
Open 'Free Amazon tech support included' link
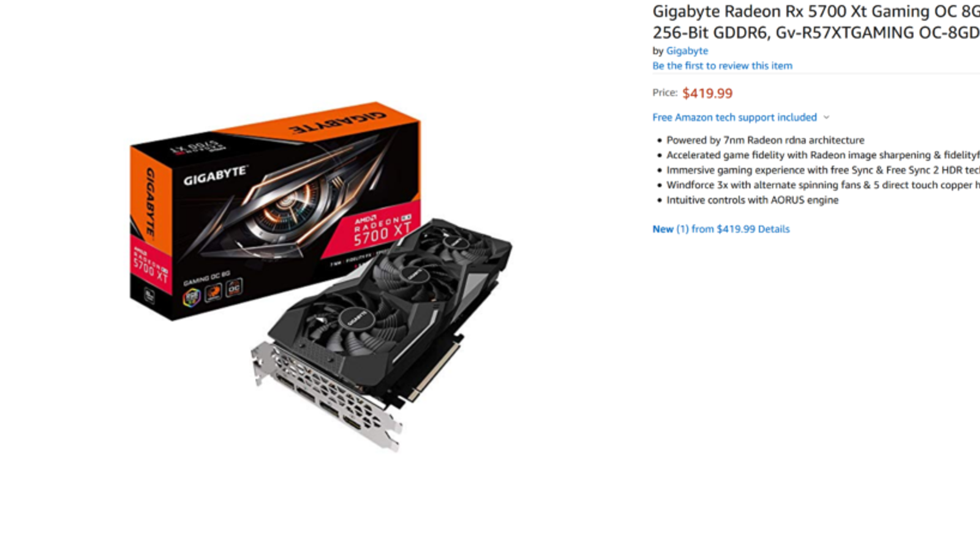click(734, 117)
